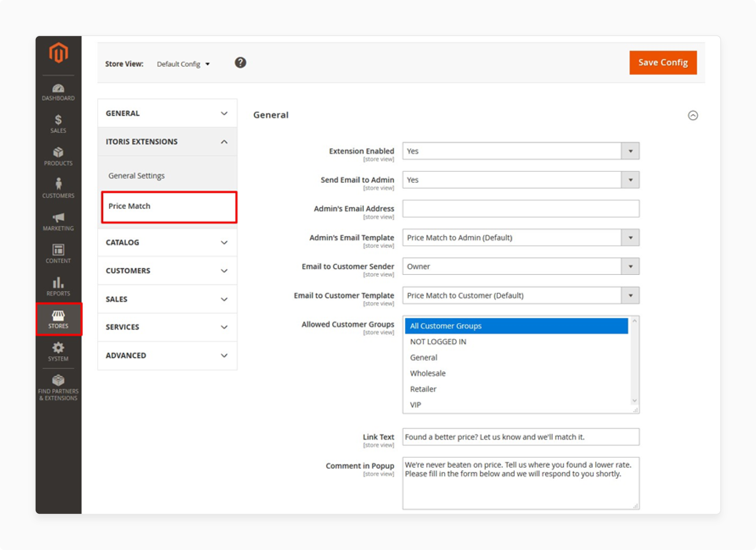756x550 pixels.
Task: Click the Comment in Popup textarea
Action: tap(521, 483)
